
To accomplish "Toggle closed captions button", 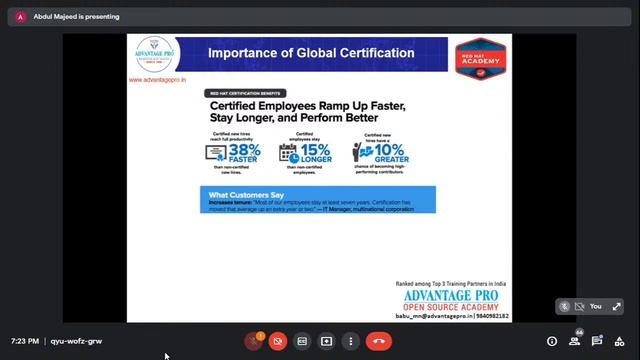I will tap(302, 341).
